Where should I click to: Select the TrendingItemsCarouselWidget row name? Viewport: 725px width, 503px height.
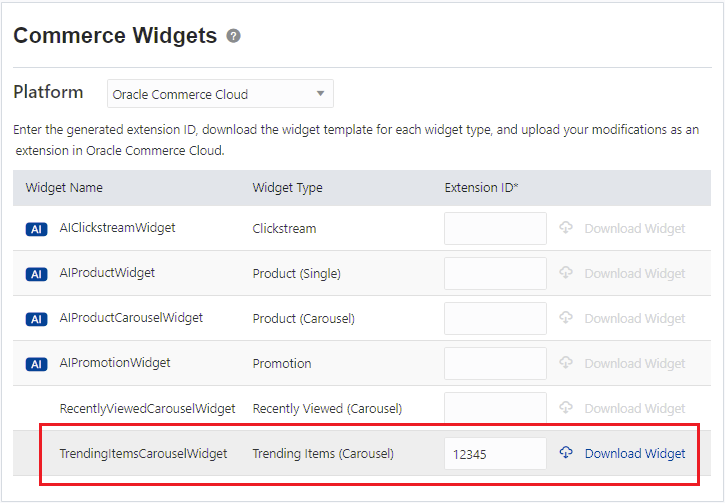tap(143, 454)
